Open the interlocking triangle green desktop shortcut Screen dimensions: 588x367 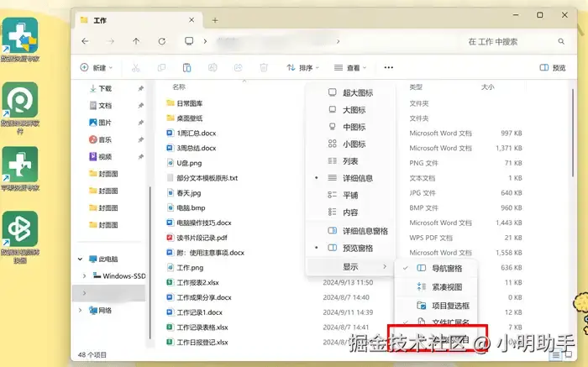20,228
